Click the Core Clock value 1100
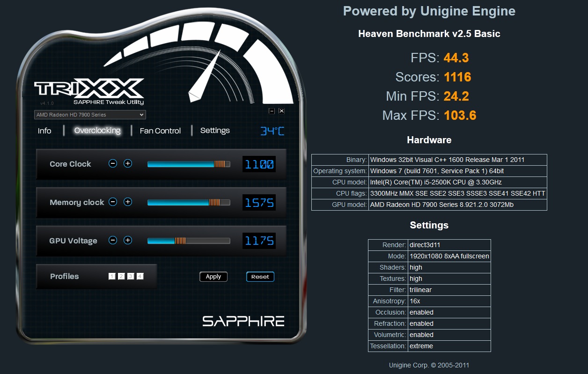Screen dimensions: 588x374 pyautogui.click(x=259, y=164)
